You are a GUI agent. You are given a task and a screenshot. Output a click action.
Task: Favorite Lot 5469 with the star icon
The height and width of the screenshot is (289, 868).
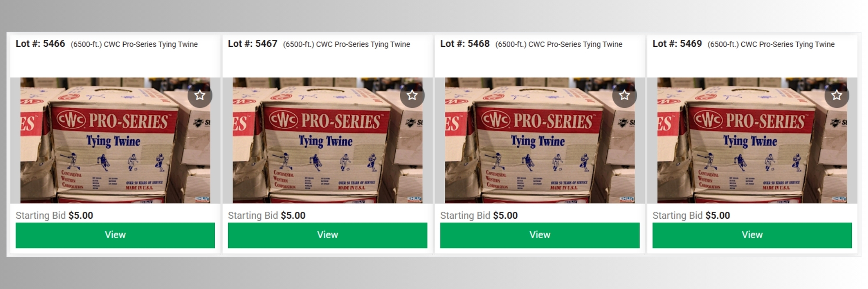[836, 95]
